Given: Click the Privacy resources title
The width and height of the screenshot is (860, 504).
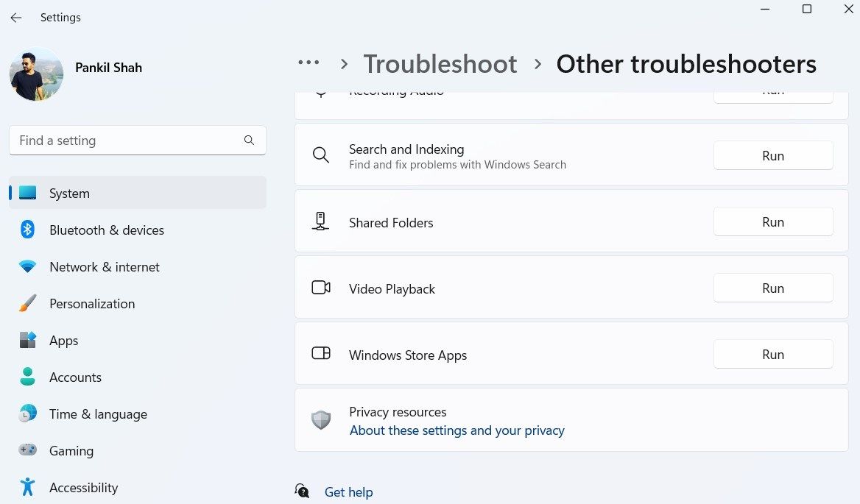Looking at the screenshot, I should coord(398,412).
